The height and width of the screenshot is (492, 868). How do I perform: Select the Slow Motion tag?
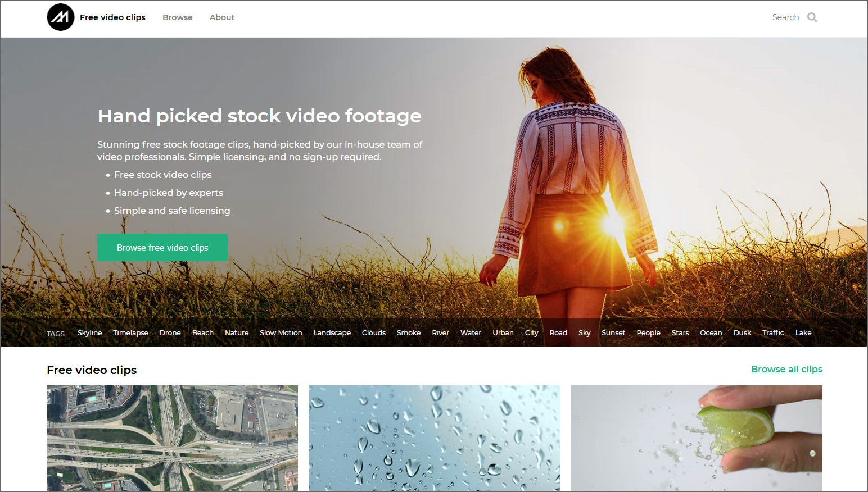pos(281,332)
